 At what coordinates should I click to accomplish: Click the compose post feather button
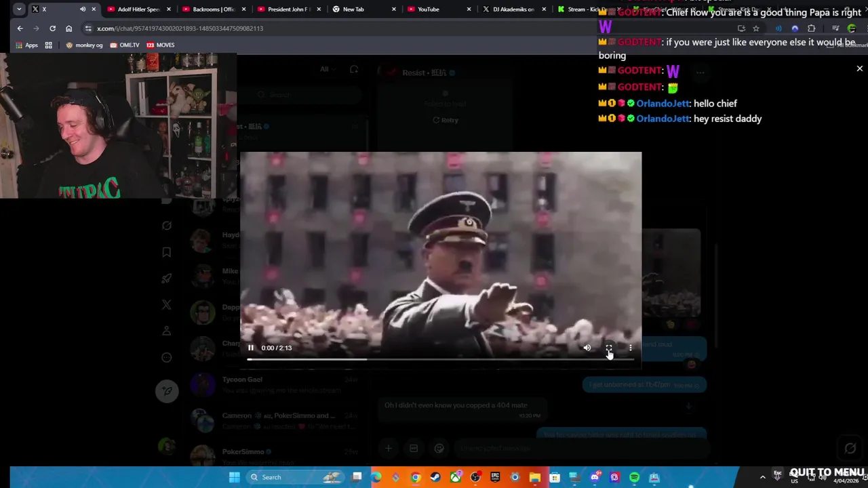[x=167, y=390]
